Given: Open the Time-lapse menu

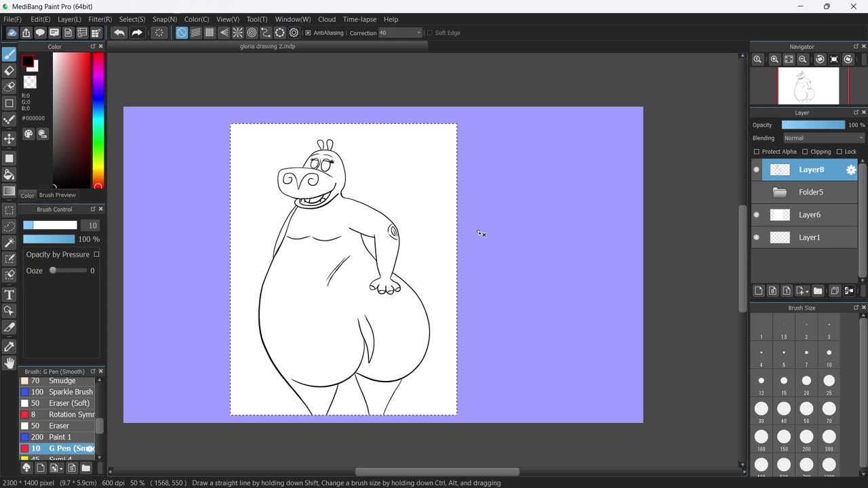Looking at the screenshot, I should point(359,19).
